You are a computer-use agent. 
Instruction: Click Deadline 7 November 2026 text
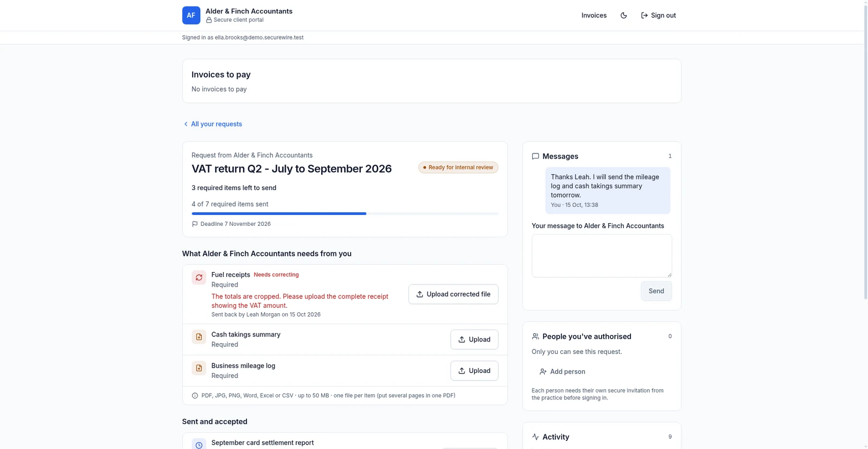click(x=235, y=224)
